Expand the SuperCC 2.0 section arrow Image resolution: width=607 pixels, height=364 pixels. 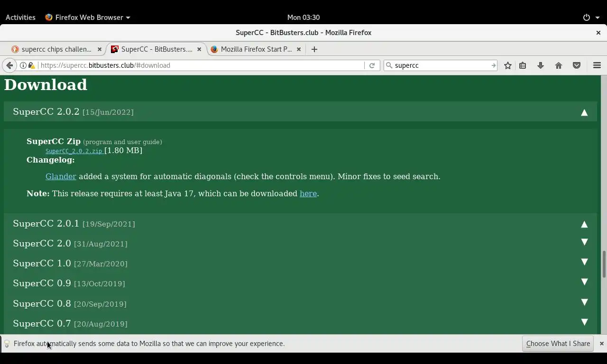[584, 242]
